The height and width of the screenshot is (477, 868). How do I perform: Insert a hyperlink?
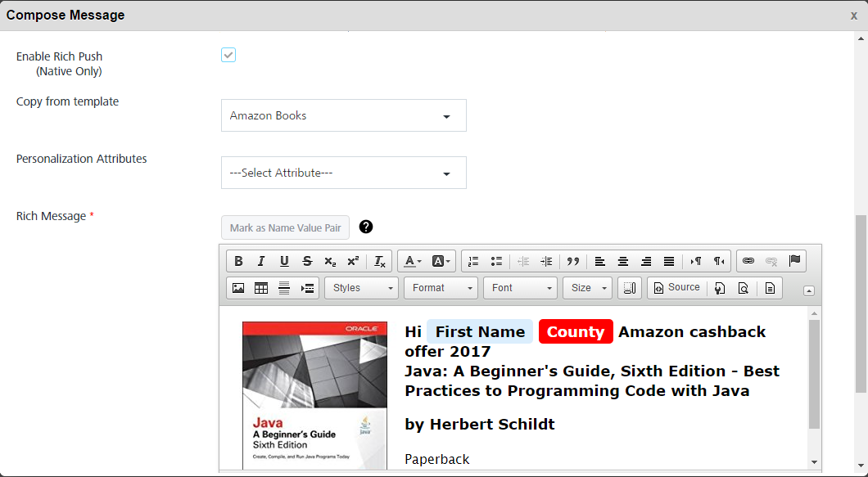tap(748, 261)
